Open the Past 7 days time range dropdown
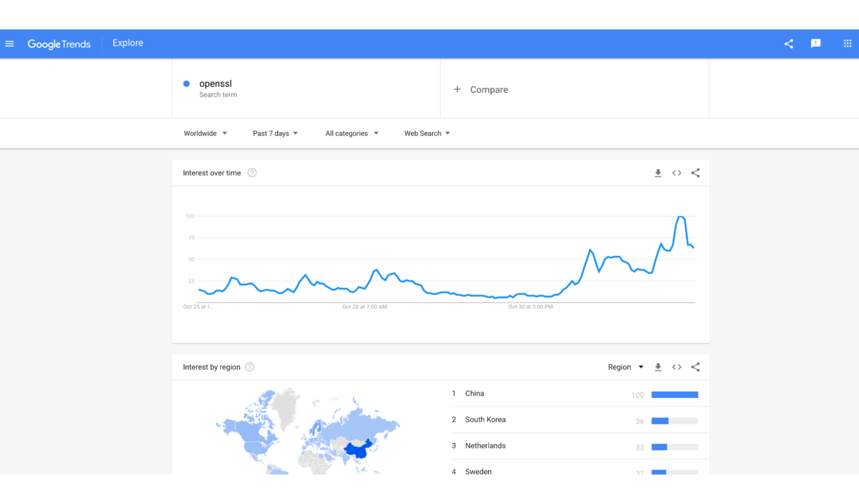This screenshot has width=859, height=504. pos(275,134)
